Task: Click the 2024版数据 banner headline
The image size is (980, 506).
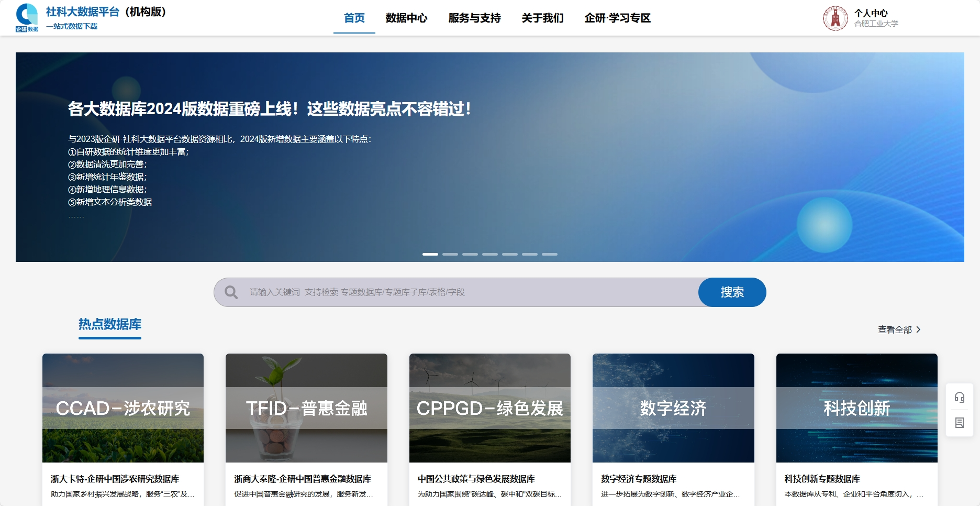Action: tap(269, 109)
